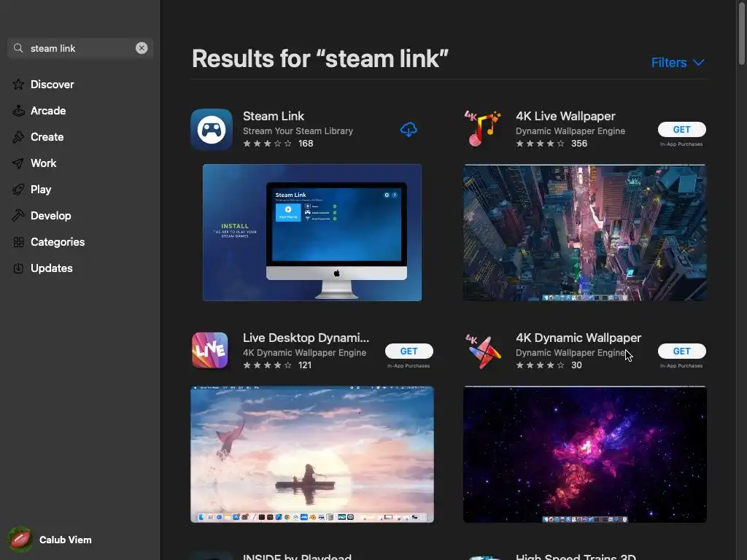The image size is (747, 560).
Task: Get the 4K Live Wallpaper app
Action: click(x=682, y=130)
